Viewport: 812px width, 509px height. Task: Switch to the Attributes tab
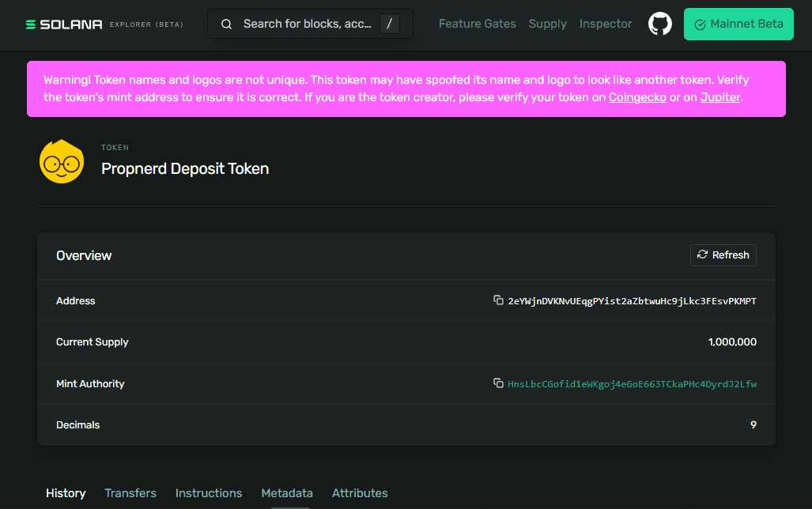tap(360, 493)
